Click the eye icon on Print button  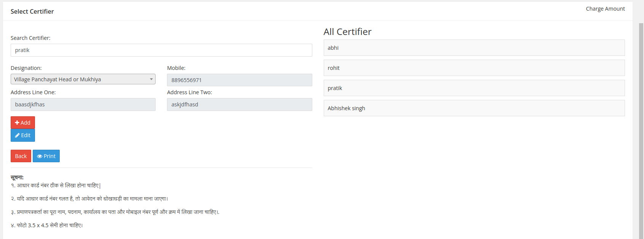40,156
